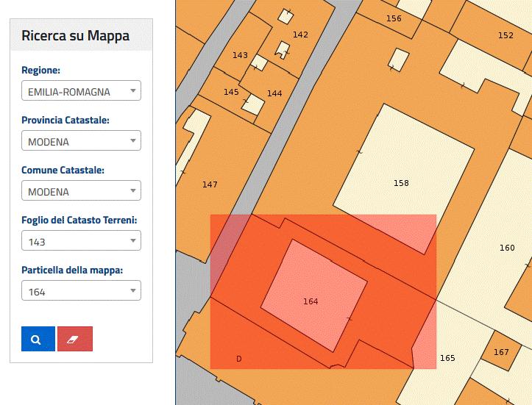Click parcel label 167 on the map
Image resolution: width=532 pixels, height=405 pixels.
501,352
